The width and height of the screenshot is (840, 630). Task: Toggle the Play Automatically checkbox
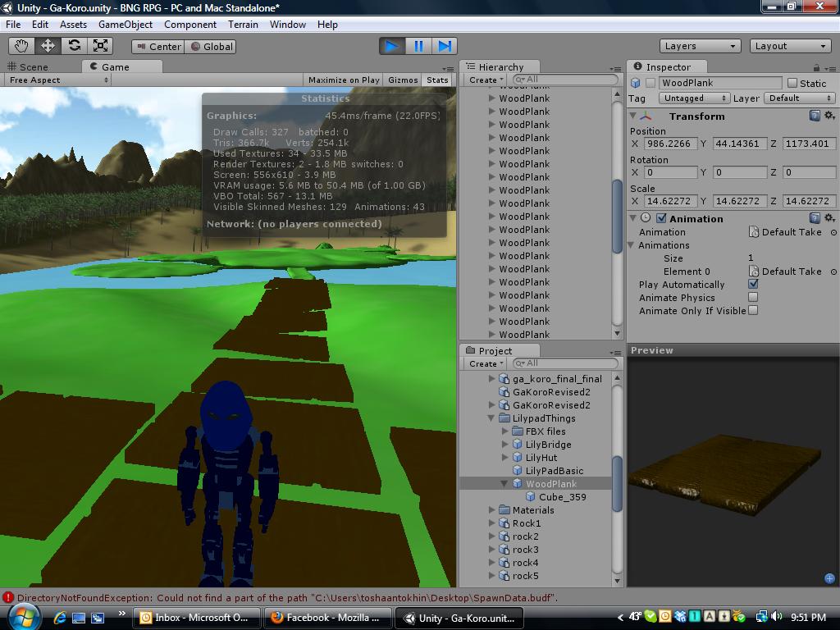click(753, 285)
